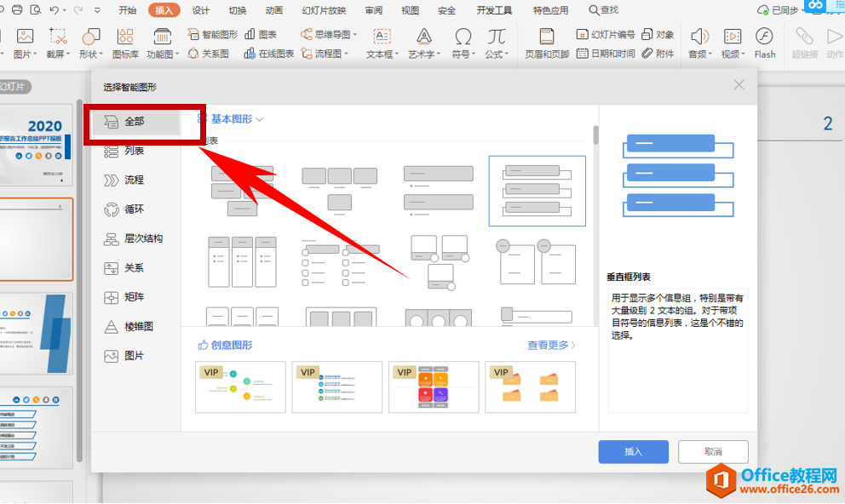
Task: Open the 查看更多 creative graphics link
Action: (x=551, y=346)
